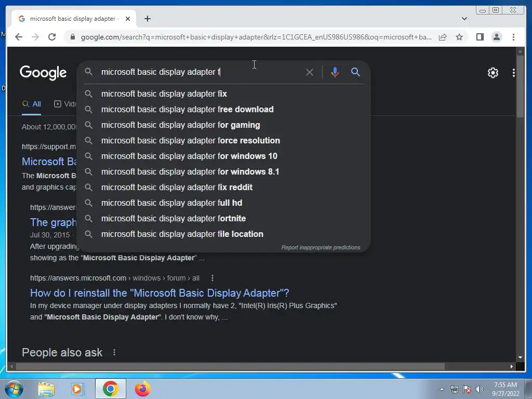
Task: Click the scroll down arrow
Action: point(520,357)
